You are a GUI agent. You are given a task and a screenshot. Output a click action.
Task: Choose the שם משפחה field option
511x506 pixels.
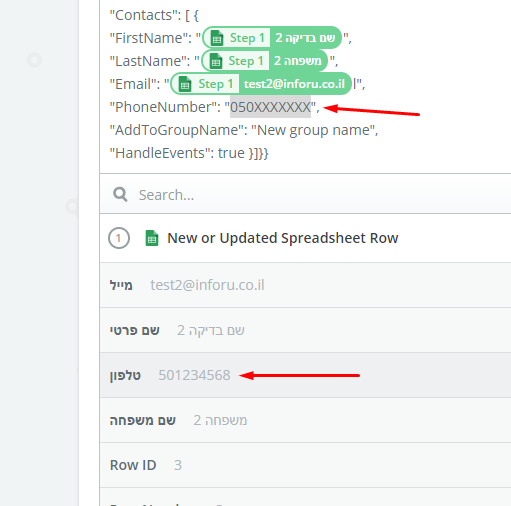coord(305,420)
